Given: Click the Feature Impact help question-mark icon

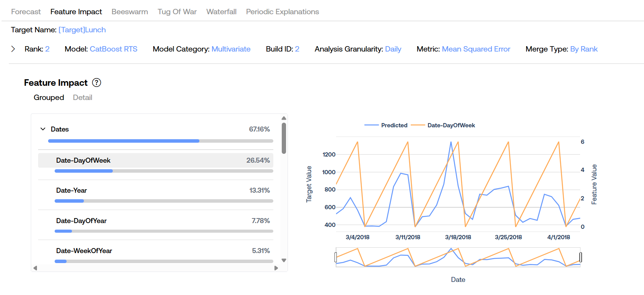Looking at the screenshot, I should click(x=97, y=83).
